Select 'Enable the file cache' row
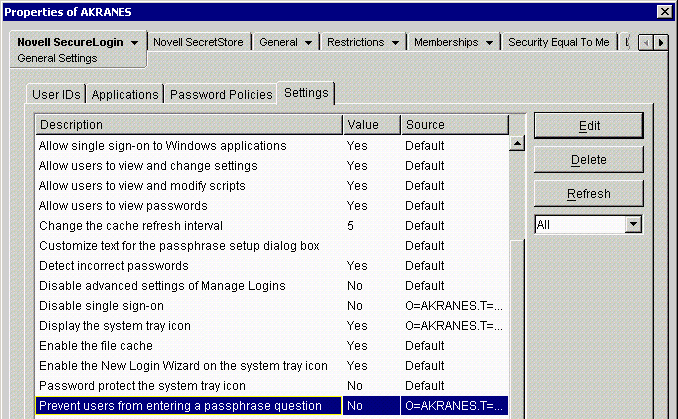The width and height of the screenshot is (678, 419). [272, 345]
